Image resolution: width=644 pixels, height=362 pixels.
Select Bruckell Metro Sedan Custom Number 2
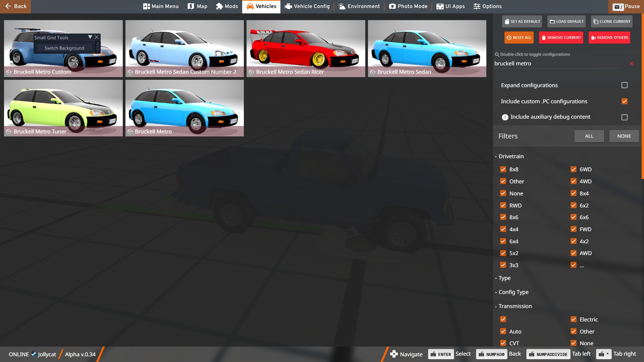pos(184,49)
